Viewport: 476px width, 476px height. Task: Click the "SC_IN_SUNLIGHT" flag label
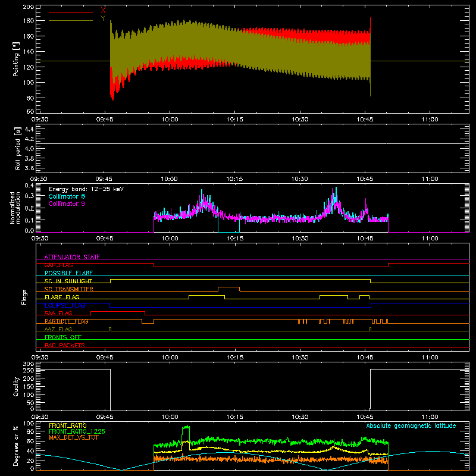coord(68,281)
